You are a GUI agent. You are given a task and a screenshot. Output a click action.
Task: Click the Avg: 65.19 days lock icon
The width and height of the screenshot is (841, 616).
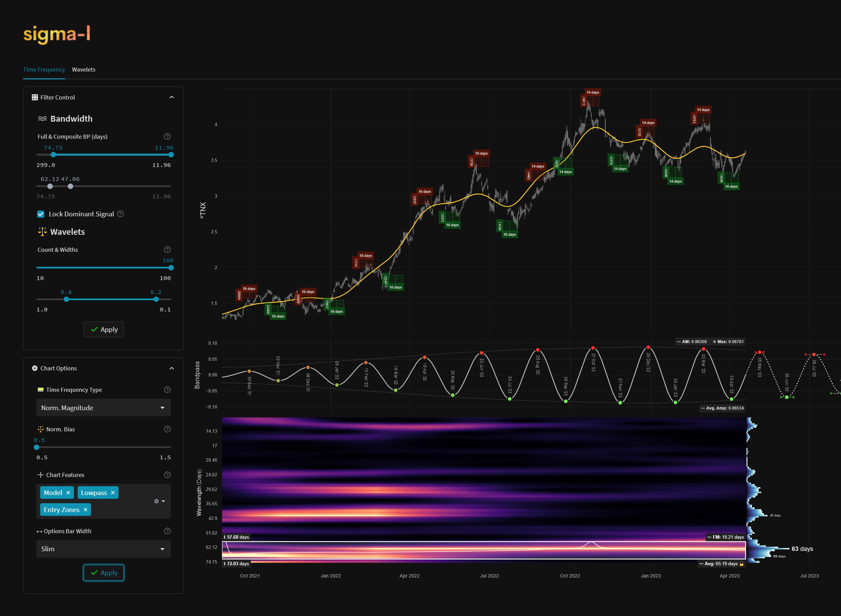pyautogui.click(x=742, y=564)
